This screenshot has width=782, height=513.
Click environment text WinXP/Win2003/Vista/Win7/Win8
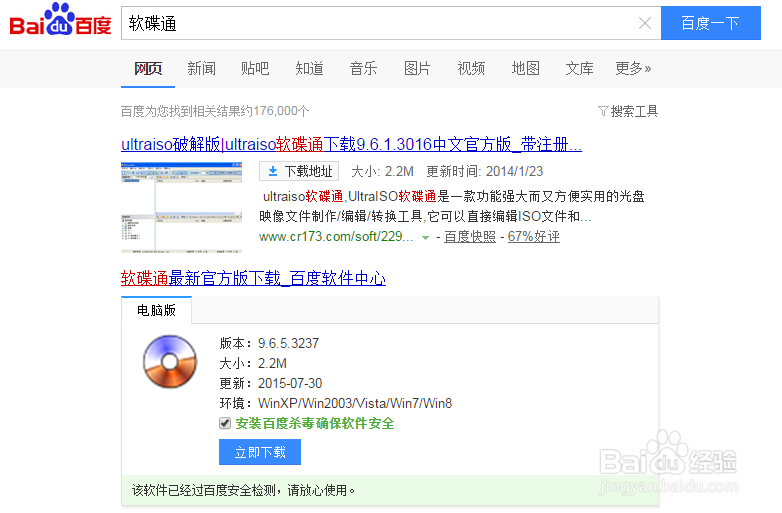(x=355, y=403)
